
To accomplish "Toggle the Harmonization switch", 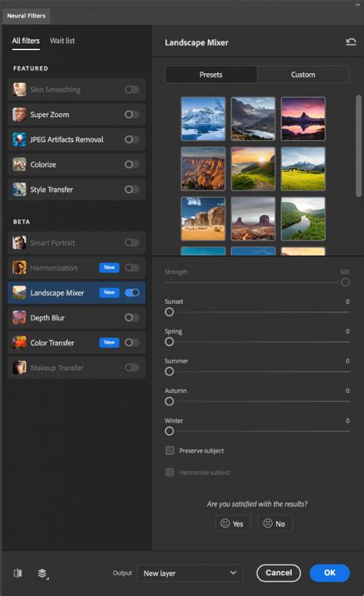I will click(132, 267).
